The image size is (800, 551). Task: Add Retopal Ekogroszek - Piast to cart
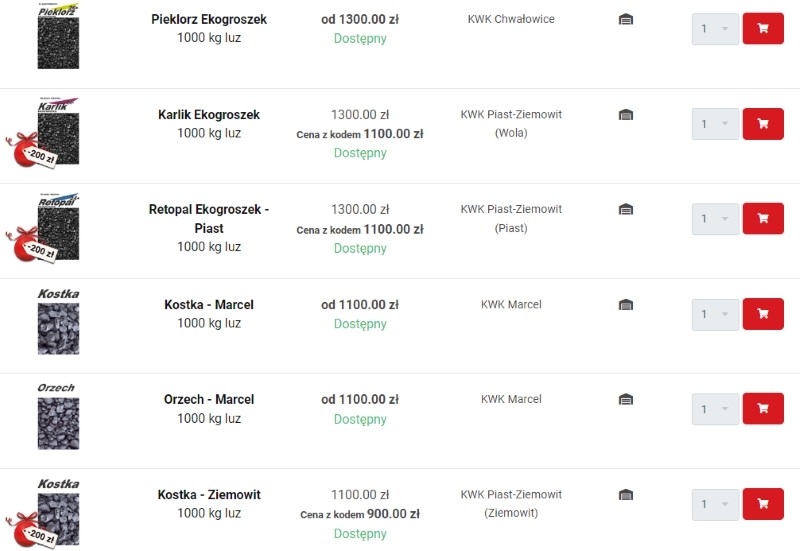(762, 218)
